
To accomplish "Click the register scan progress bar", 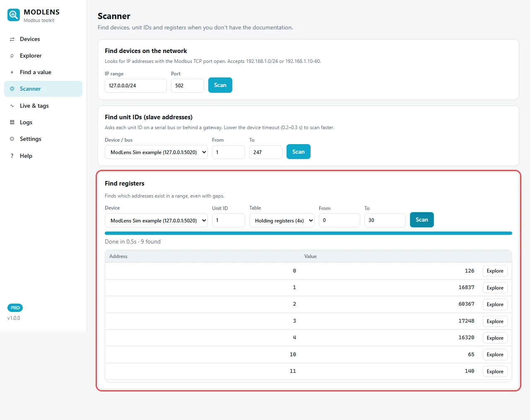I will click(308, 233).
